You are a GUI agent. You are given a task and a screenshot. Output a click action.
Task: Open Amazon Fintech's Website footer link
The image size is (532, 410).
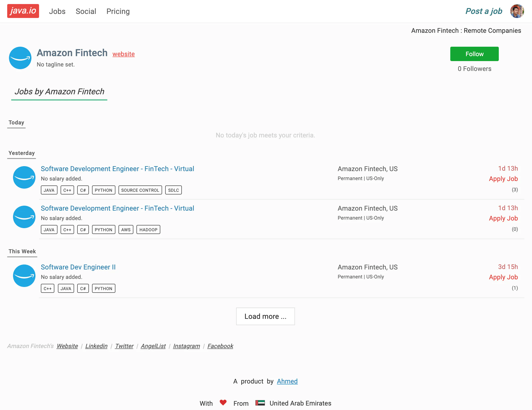[67, 346]
